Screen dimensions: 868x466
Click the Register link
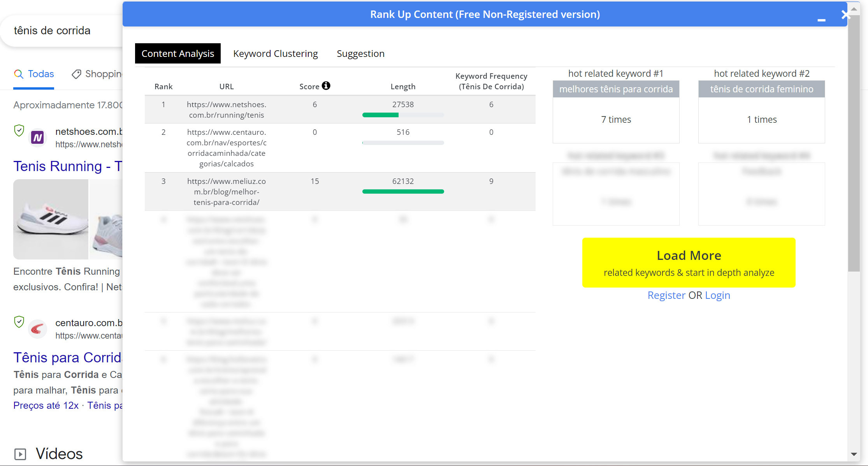[666, 295]
